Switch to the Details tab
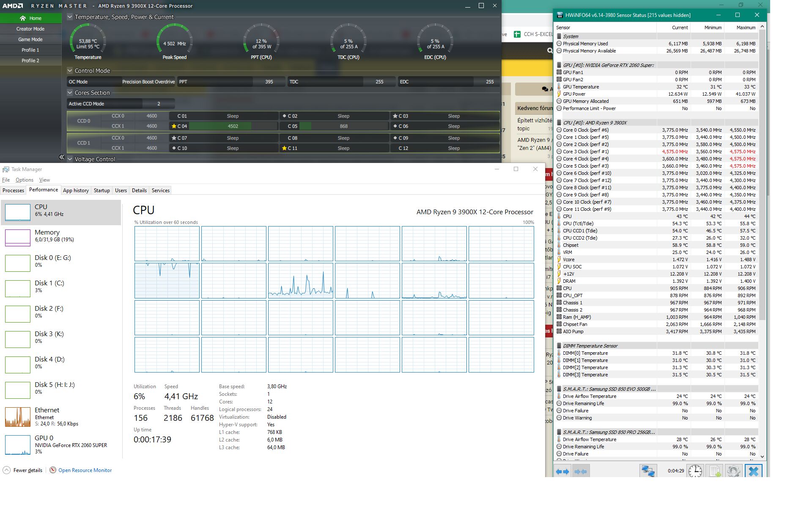The width and height of the screenshot is (812, 508). pos(139,190)
